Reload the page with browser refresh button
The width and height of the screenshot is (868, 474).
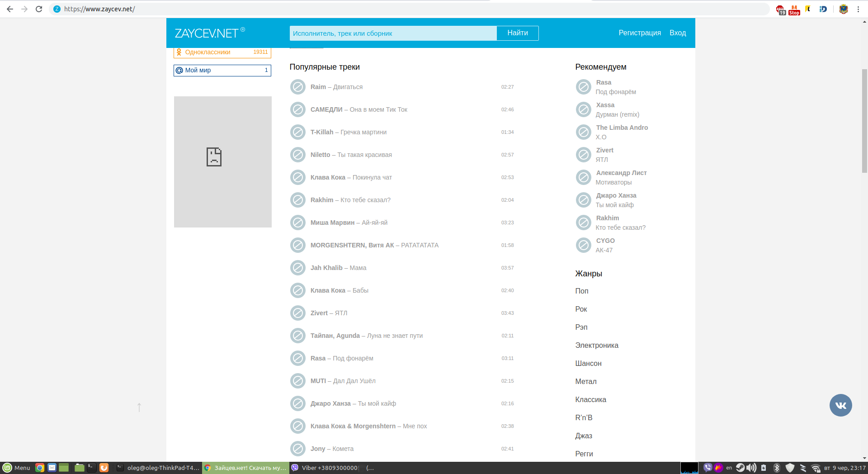point(39,9)
